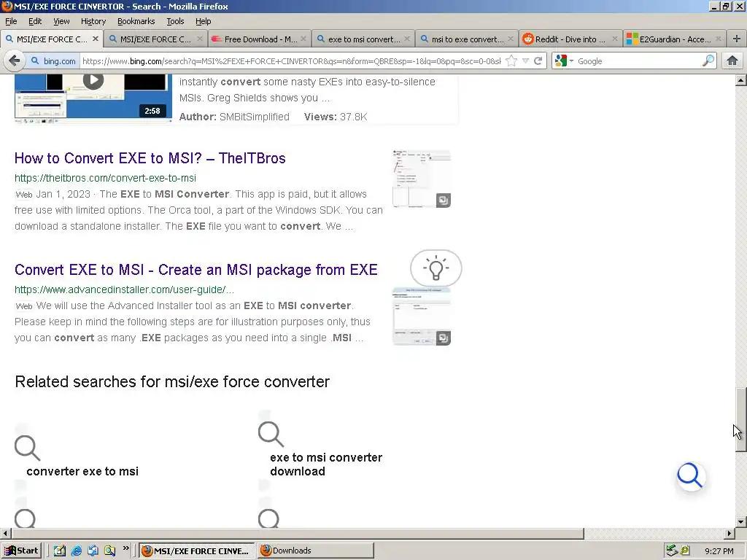
Task: Click the second system tray icon
Action: tap(686, 551)
